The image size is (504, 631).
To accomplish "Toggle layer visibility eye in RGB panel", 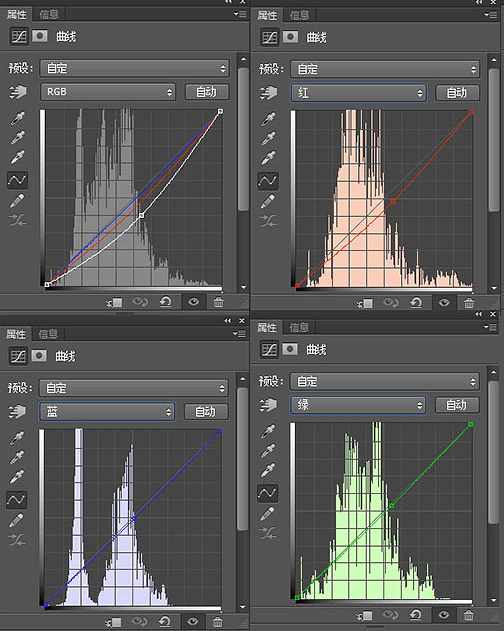I will click(194, 301).
